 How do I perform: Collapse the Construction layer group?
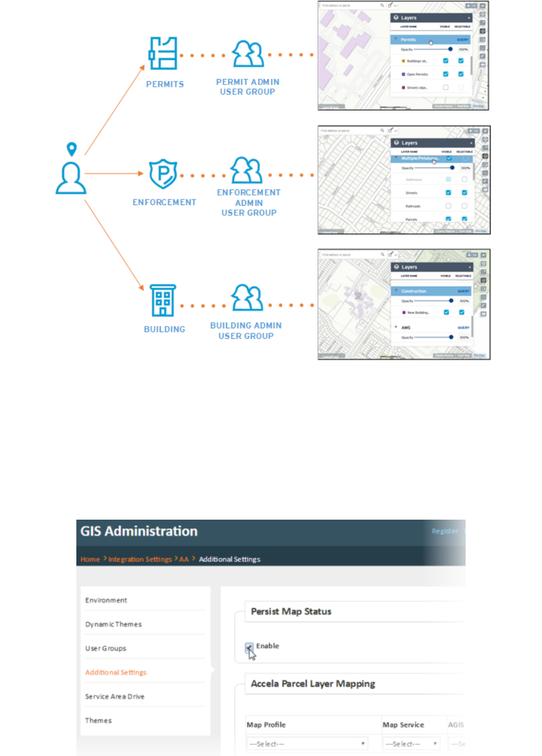[x=396, y=291]
